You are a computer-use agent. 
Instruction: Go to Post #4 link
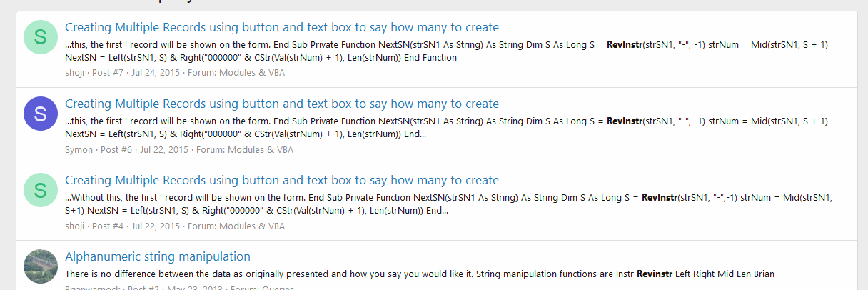point(107,226)
